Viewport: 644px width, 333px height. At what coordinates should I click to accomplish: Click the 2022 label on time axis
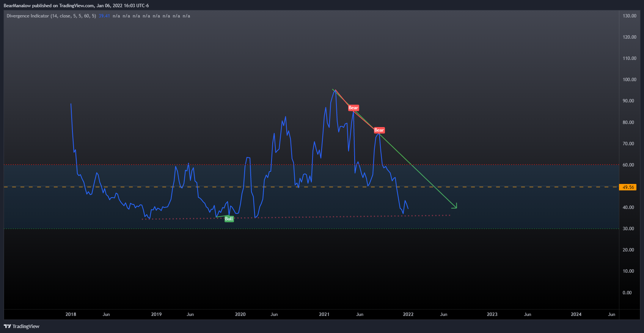click(x=408, y=314)
